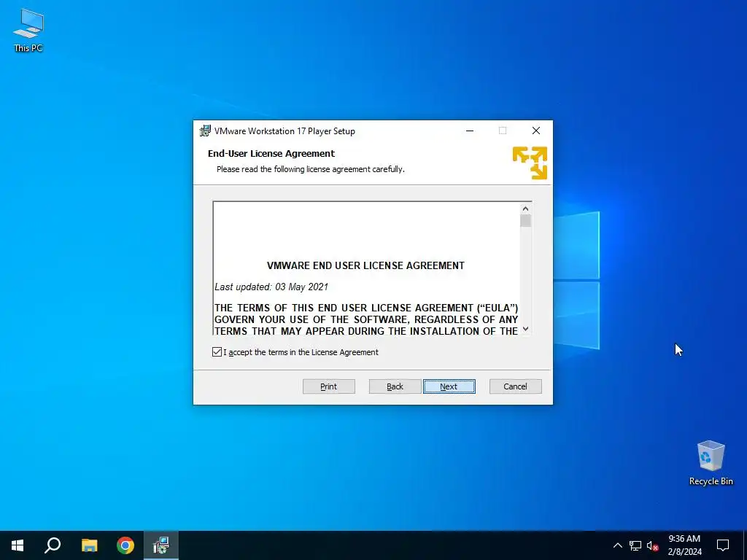Launch Google Chrome from the taskbar

(125, 545)
